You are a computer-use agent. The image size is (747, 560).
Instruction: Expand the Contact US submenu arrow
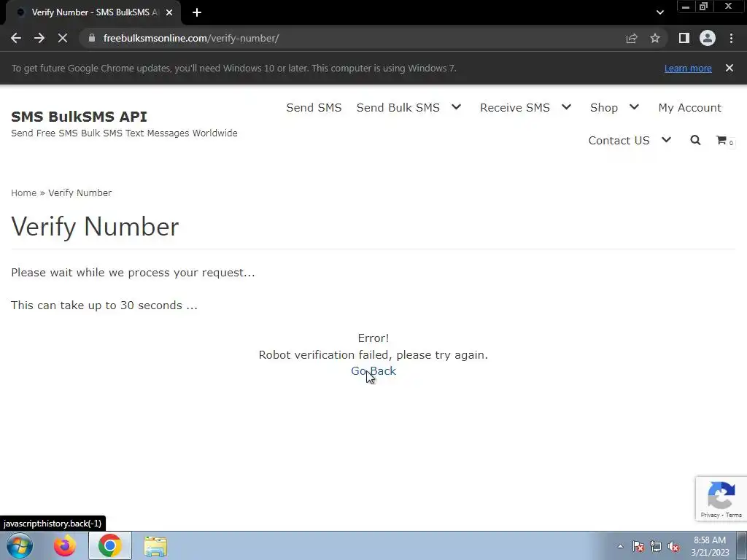[667, 140]
